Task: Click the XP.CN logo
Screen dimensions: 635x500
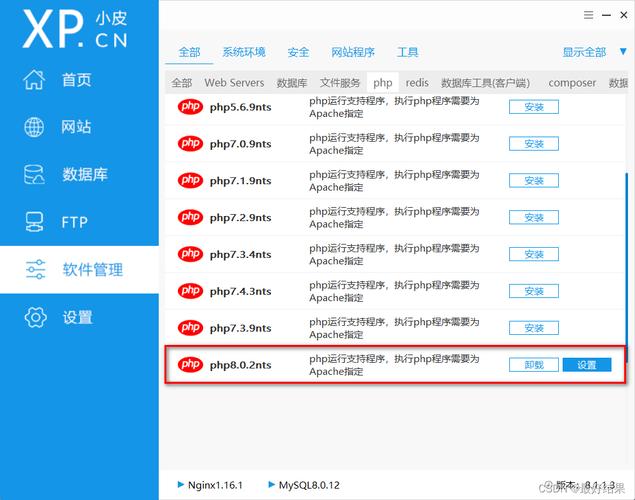Action: tap(75, 29)
